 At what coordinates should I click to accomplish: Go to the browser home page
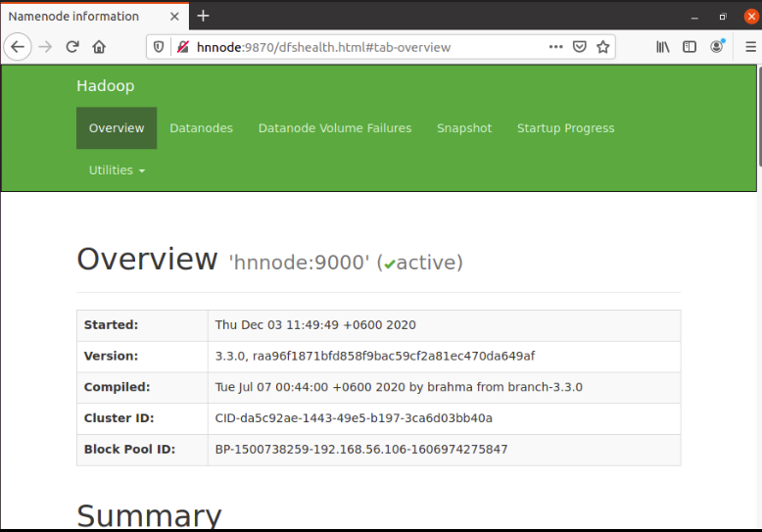point(99,46)
